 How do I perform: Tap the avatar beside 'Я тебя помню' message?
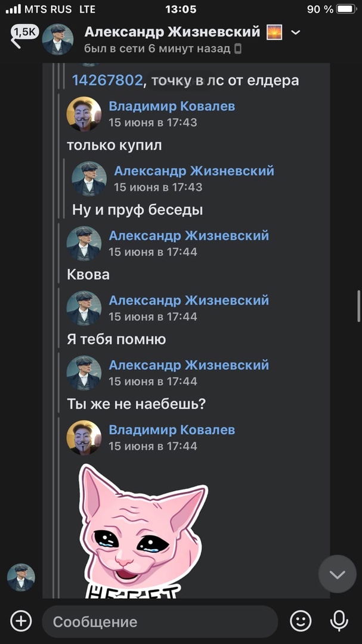tap(84, 308)
